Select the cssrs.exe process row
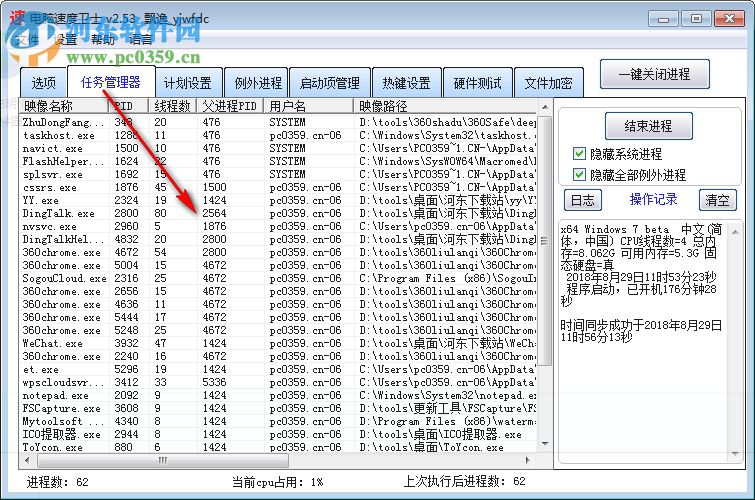755x500 pixels. [278, 187]
